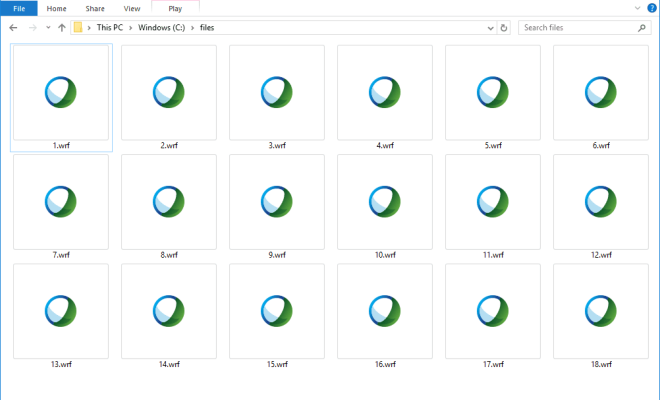The width and height of the screenshot is (660, 400).
Task: Switch to the Home ribbon tab
Action: click(56, 8)
